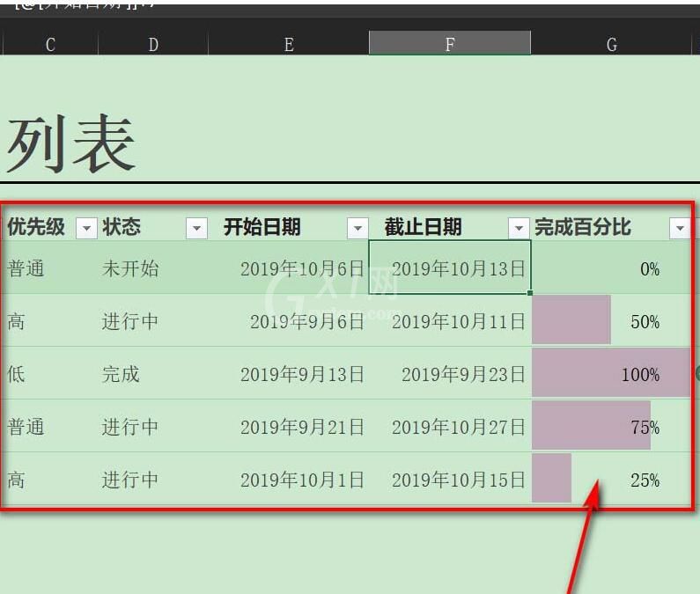Open the 优先级 filter dropdown
Viewport: 700px width, 594px height.
pyautogui.click(x=86, y=228)
